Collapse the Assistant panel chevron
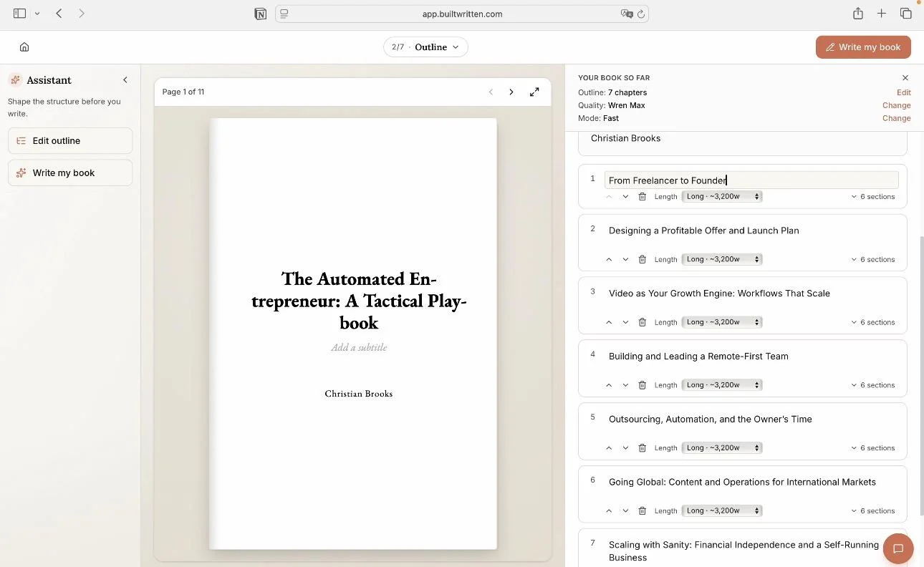Screen dimensions: 924x567 click(125, 80)
